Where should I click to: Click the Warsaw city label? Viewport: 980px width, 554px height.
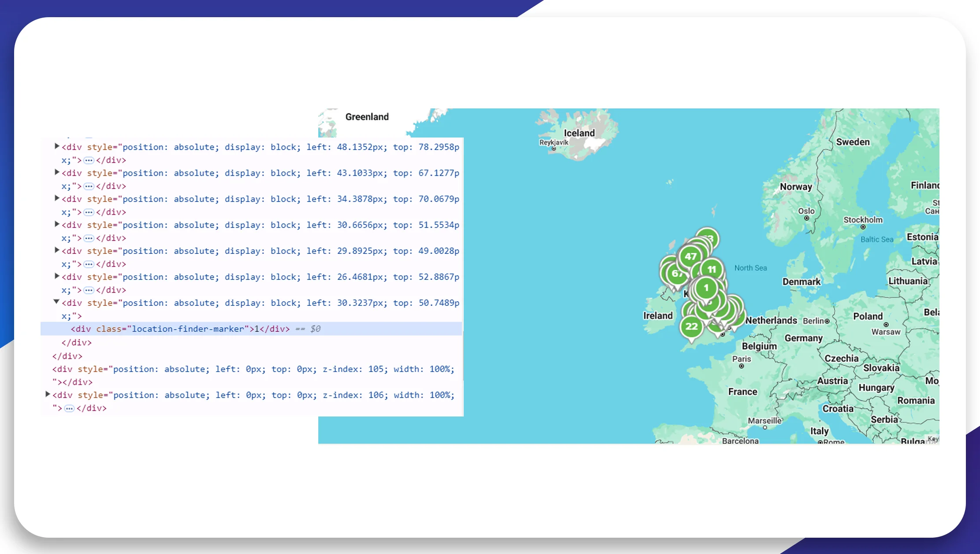[x=886, y=332]
